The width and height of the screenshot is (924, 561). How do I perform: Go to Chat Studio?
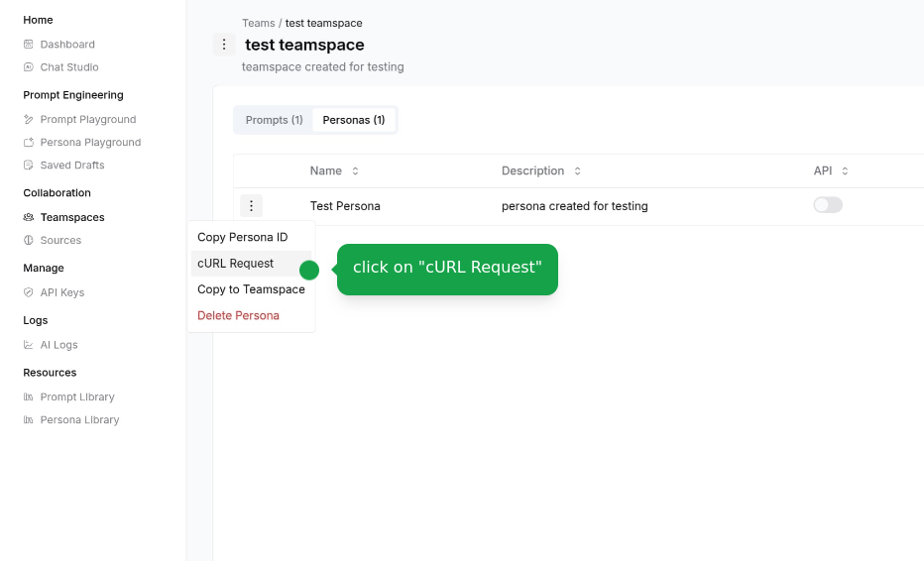pyautogui.click(x=69, y=67)
